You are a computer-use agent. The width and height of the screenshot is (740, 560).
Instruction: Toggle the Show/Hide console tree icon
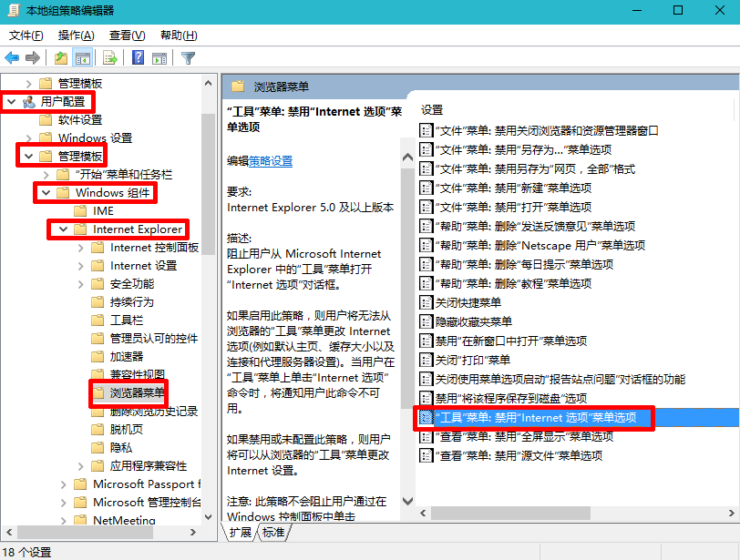click(x=83, y=56)
